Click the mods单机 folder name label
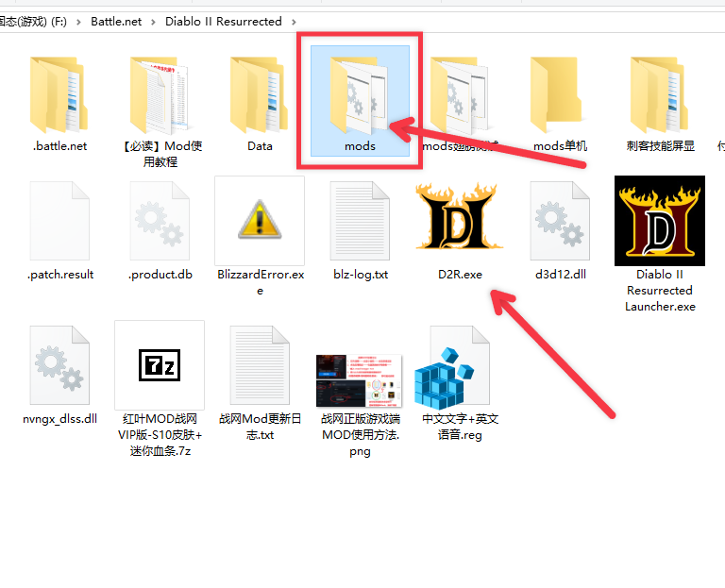The height and width of the screenshot is (588, 725). pyautogui.click(x=560, y=146)
